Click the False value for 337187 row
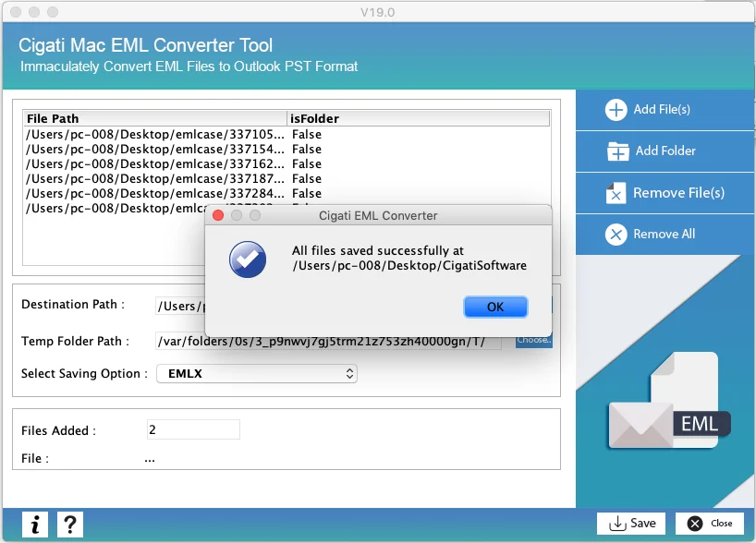Viewport: 756px width, 543px height. [x=307, y=179]
